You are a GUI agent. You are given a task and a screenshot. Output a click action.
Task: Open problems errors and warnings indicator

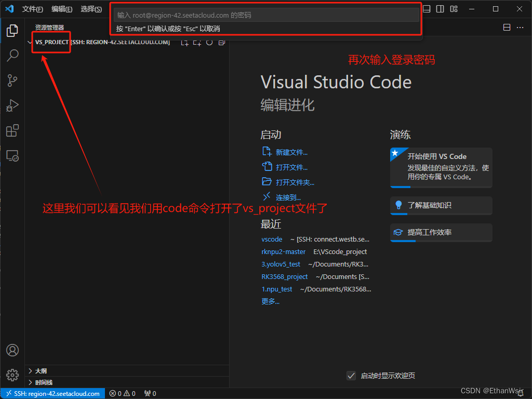pyautogui.click(x=123, y=394)
